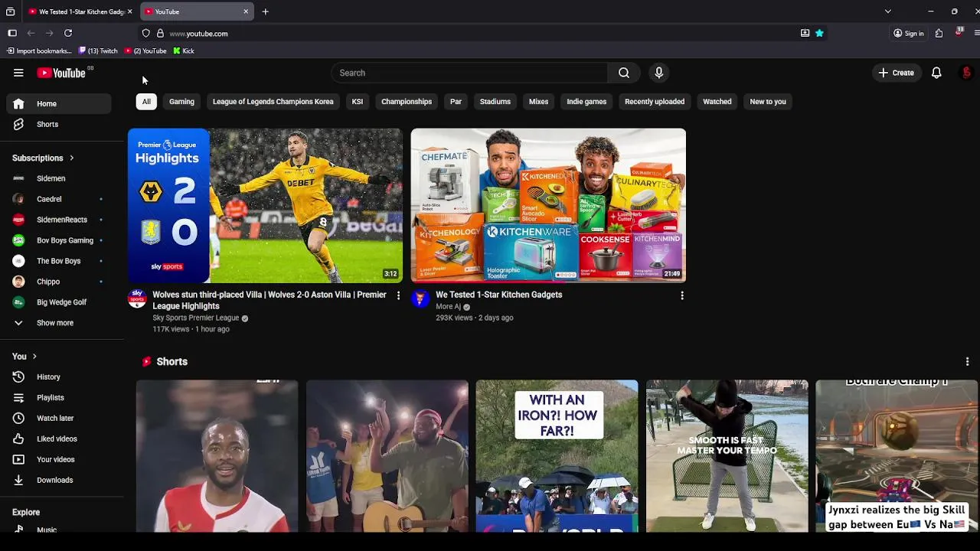Reload the page with the refresh icon
This screenshot has height=551, width=980.
point(68,33)
